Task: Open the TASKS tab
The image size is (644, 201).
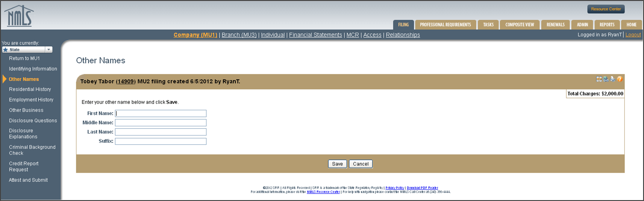Action: (488, 25)
